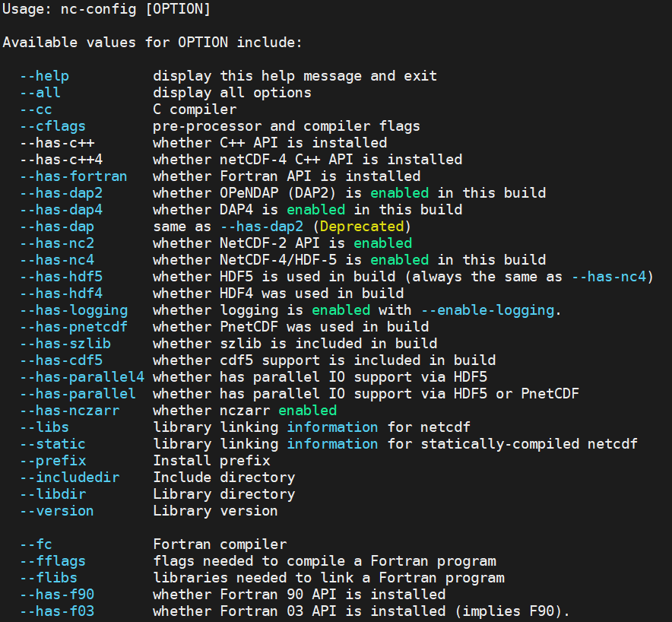Screen dimensions: 672x622
Task: Click the --has-dap2 option in left column
Action: tap(62, 193)
